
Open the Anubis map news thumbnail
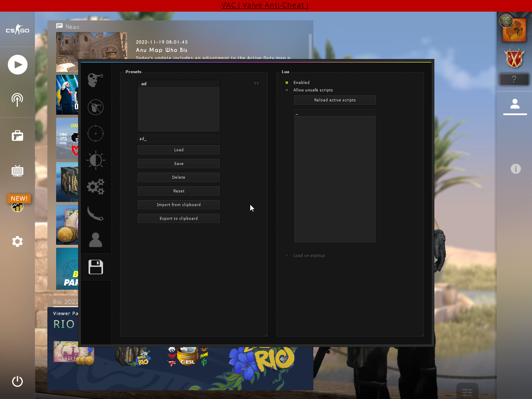(92, 52)
